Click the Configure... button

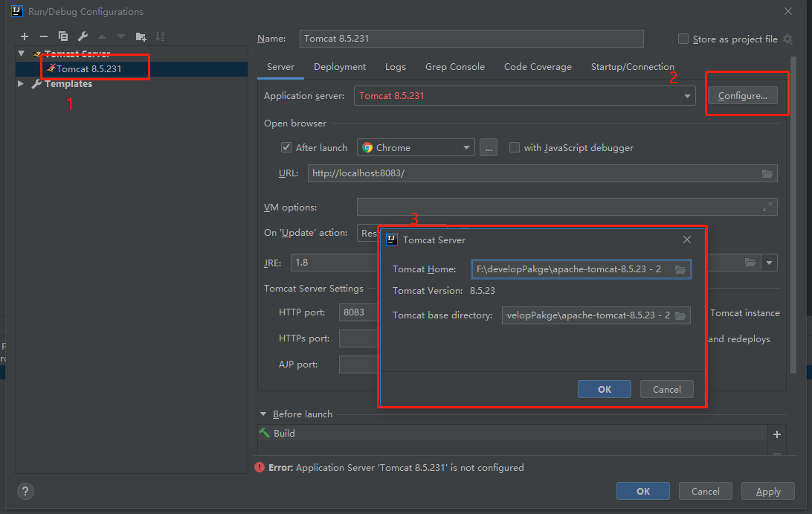click(742, 96)
